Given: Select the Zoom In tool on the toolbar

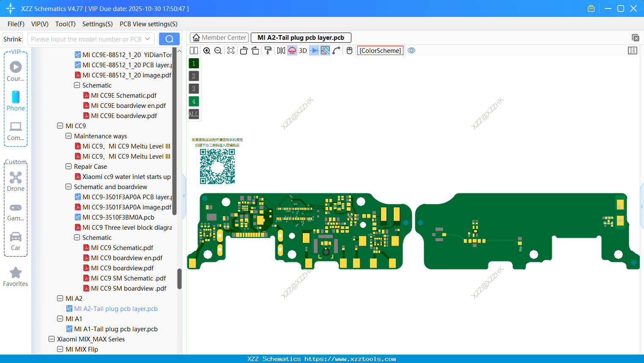Looking at the screenshot, I should [207, 50].
